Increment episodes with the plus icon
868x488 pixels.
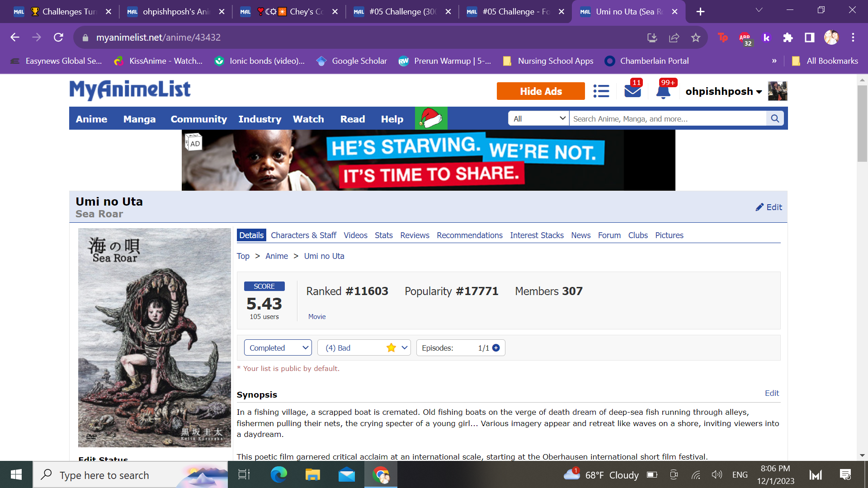(496, 347)
